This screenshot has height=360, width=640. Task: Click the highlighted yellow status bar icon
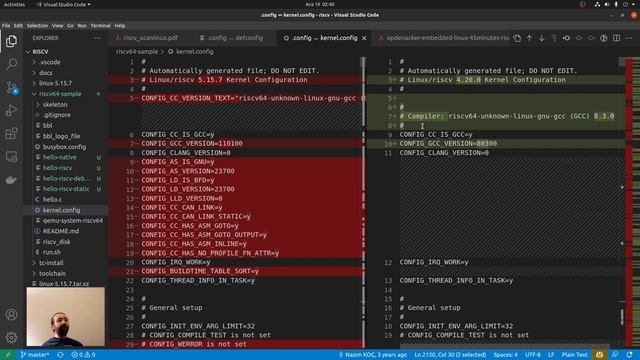(x=599, y=355)
